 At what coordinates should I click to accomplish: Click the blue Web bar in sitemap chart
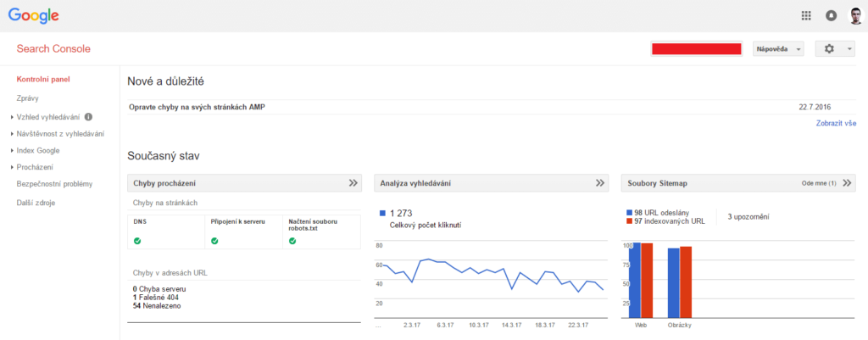(x=634, y=280)
